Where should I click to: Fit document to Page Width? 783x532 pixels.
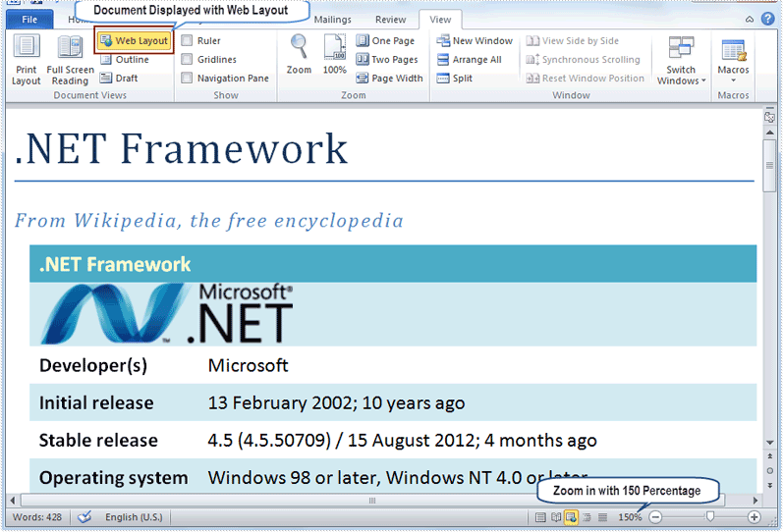[389, 78]
